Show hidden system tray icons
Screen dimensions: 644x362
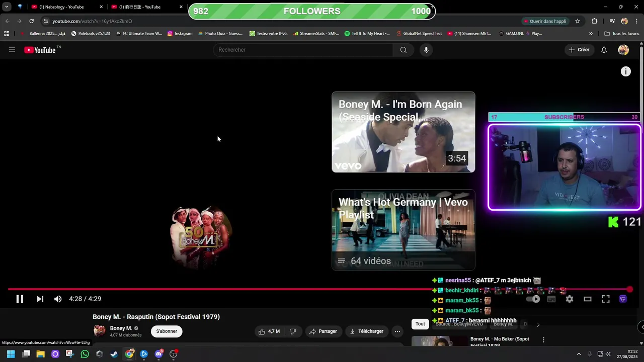579,354
